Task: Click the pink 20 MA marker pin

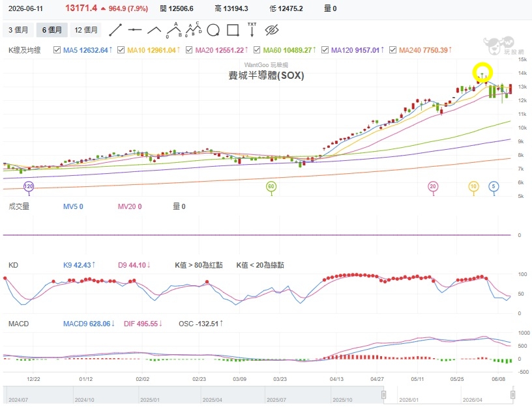Action: (x=433, y=187)
